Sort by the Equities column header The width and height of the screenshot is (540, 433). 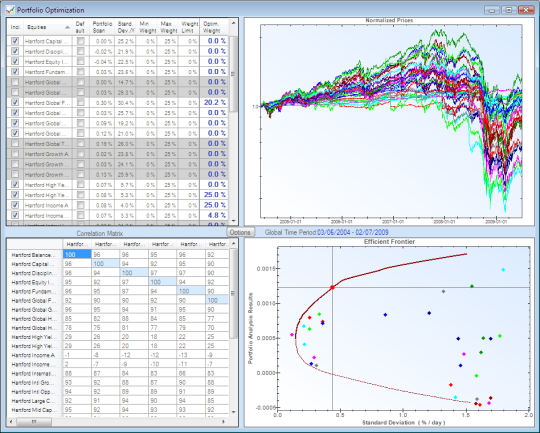tap(47, 27)
